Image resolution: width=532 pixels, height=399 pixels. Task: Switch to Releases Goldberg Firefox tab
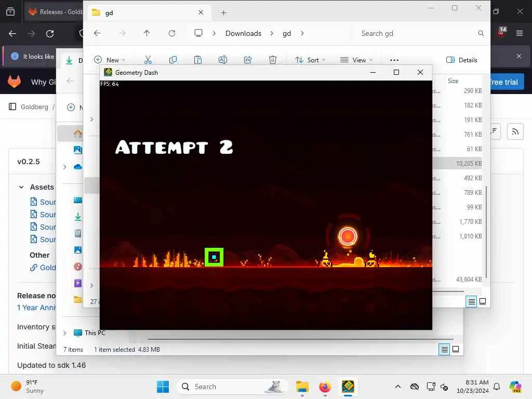pos(54,12)
